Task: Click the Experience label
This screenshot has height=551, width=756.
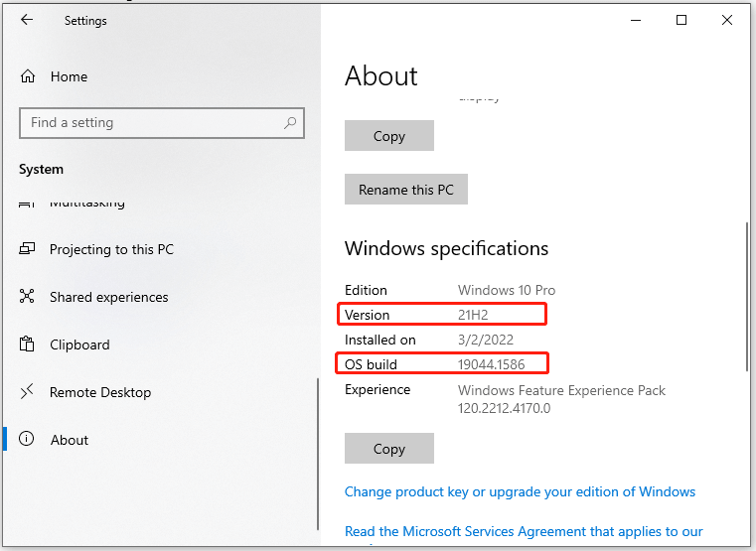Action: pos(378,389)
